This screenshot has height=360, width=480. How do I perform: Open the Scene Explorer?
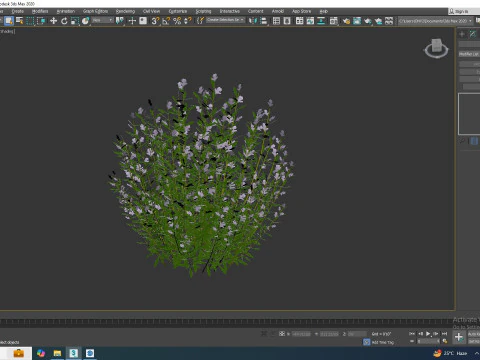click(276, 21)
